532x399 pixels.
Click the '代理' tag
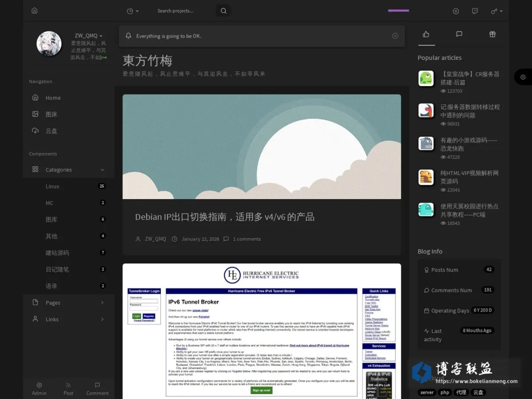coord(461,392)
